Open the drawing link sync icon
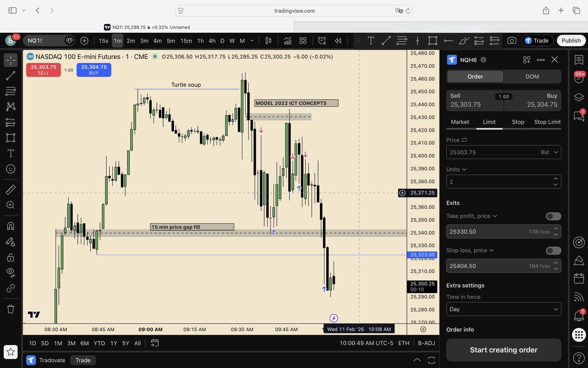Screen dimensions: 588x368 coord(11,288)
